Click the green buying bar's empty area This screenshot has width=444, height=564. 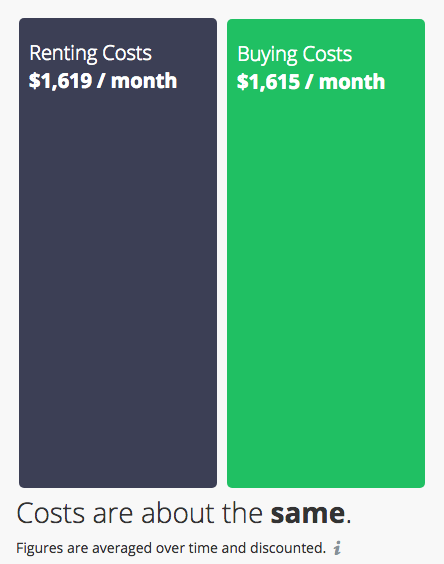(x=326, y=288)
